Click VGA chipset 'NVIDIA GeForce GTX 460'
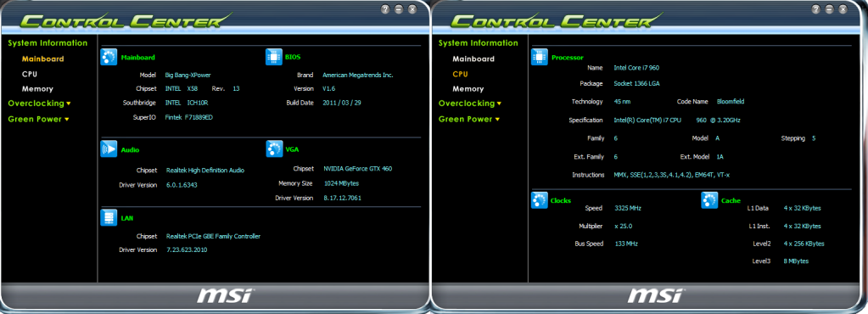 click(357, 168)
